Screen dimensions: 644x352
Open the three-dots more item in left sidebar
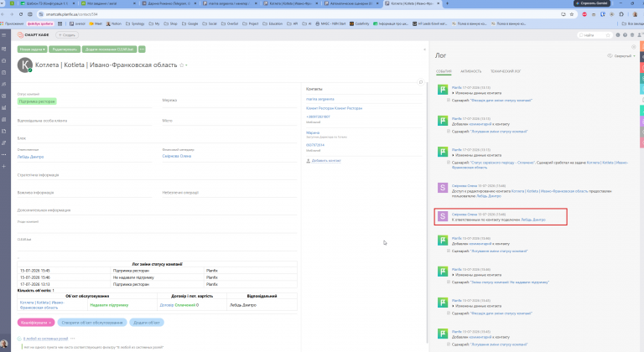coord(3,155)
